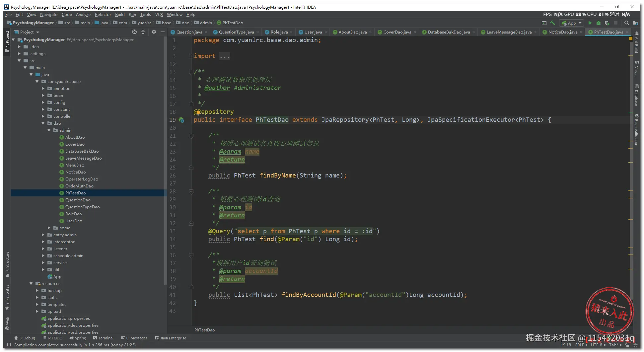Open the Spring tool window button
Viewport: 644px width, 352px height.
(x=78, y=338)
